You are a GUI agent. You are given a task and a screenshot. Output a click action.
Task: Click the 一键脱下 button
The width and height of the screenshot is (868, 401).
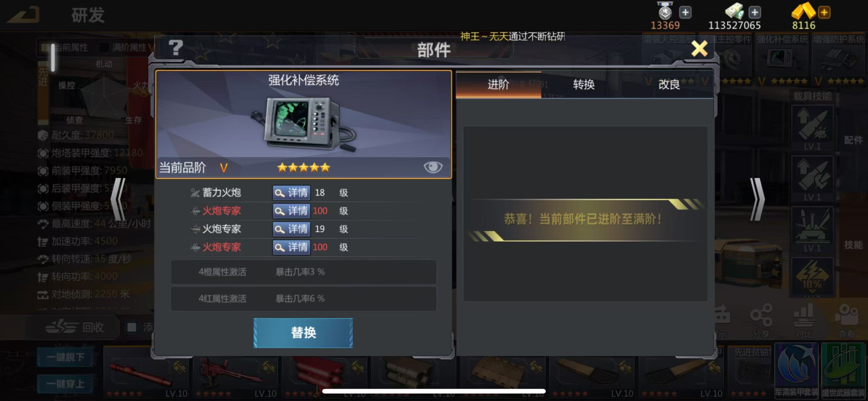point(65,357)
